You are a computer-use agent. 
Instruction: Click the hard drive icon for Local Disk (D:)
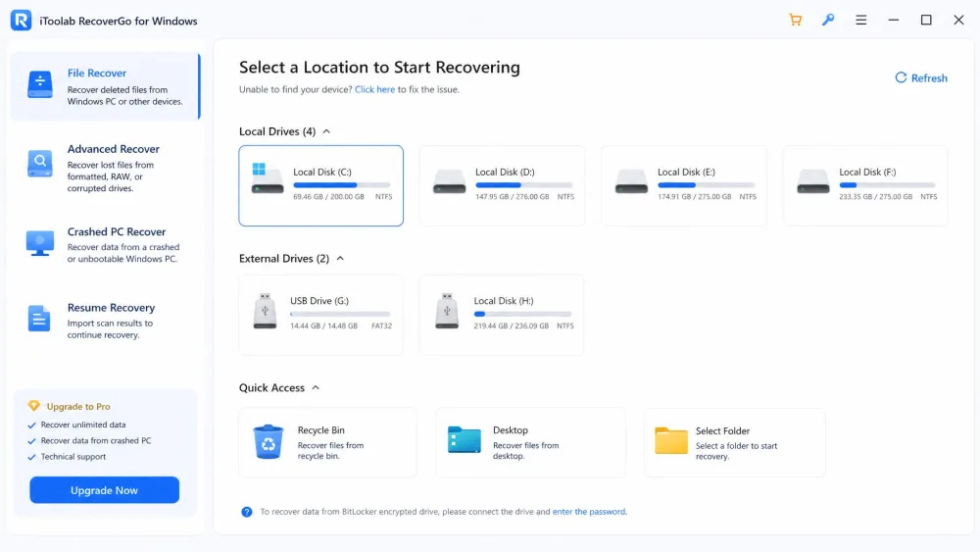(x=450, y=181)
